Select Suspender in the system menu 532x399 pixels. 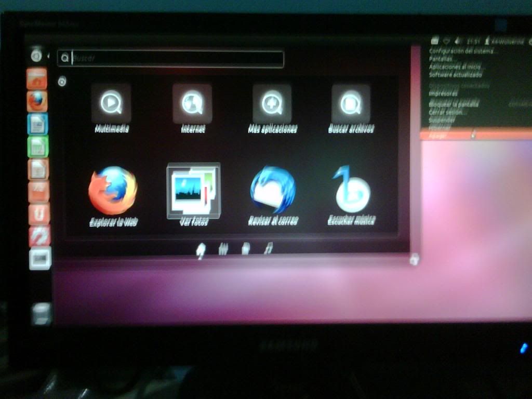[x=442, y=120]
